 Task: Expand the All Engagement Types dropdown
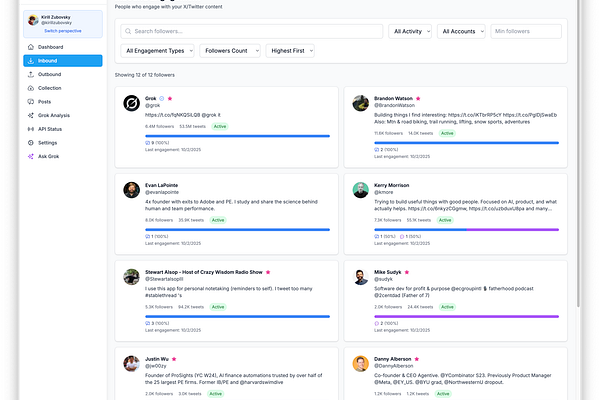(157, 51)
